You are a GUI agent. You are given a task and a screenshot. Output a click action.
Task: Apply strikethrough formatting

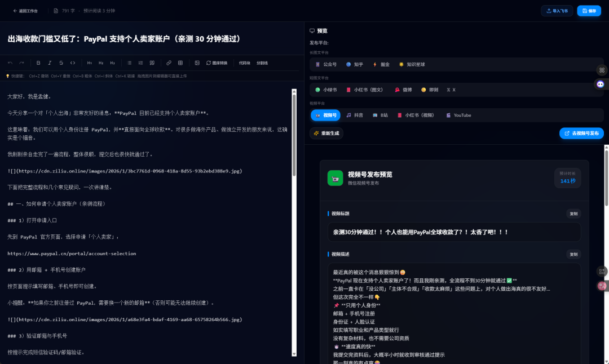(61, 63)
